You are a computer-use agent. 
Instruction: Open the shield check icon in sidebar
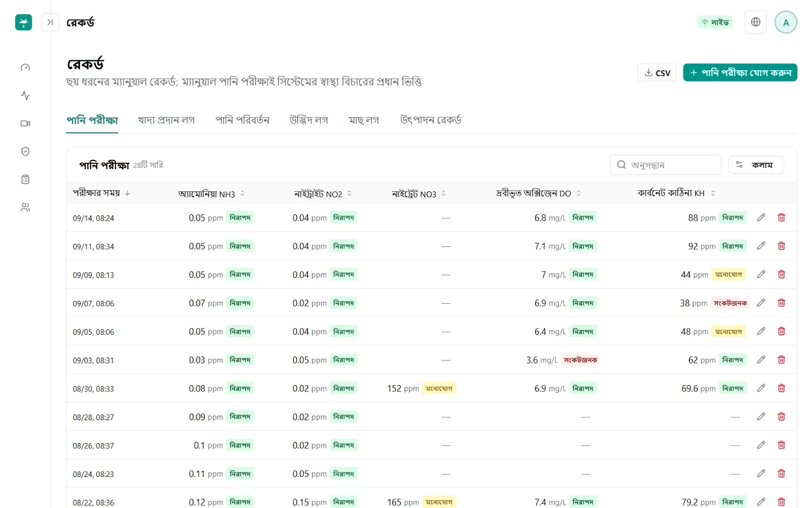point(25,152)
